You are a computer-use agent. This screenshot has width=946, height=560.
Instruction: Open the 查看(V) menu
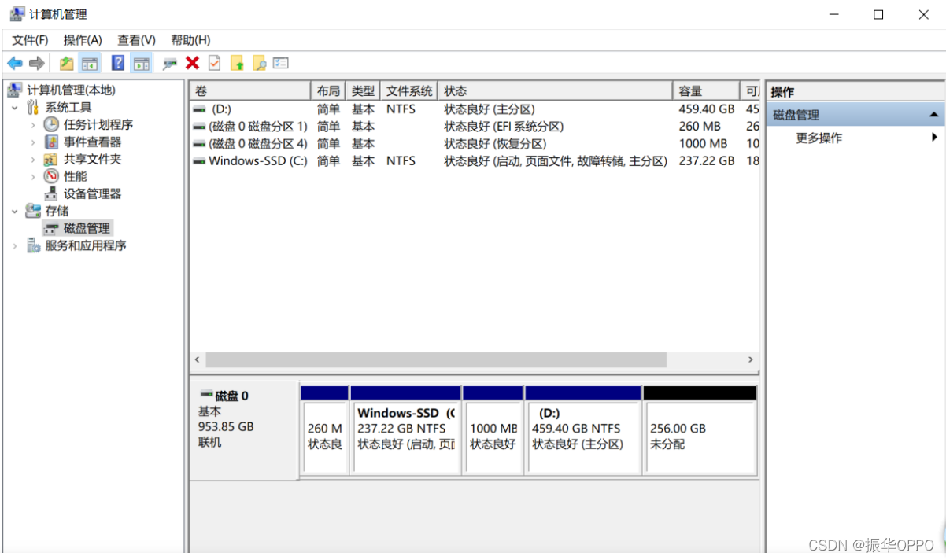(135, 40)
